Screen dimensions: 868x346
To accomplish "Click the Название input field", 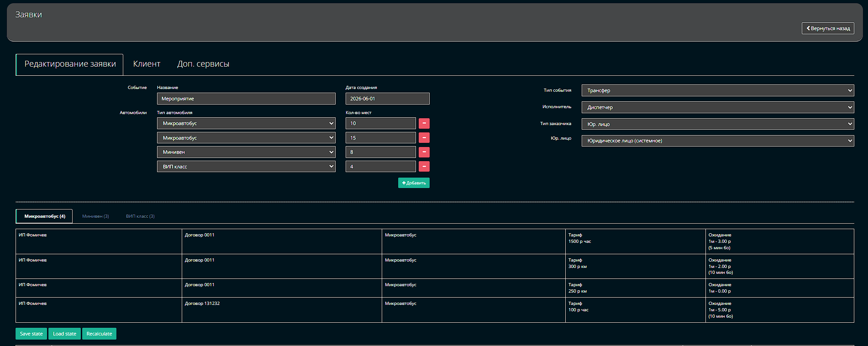I will coord(246,99).
